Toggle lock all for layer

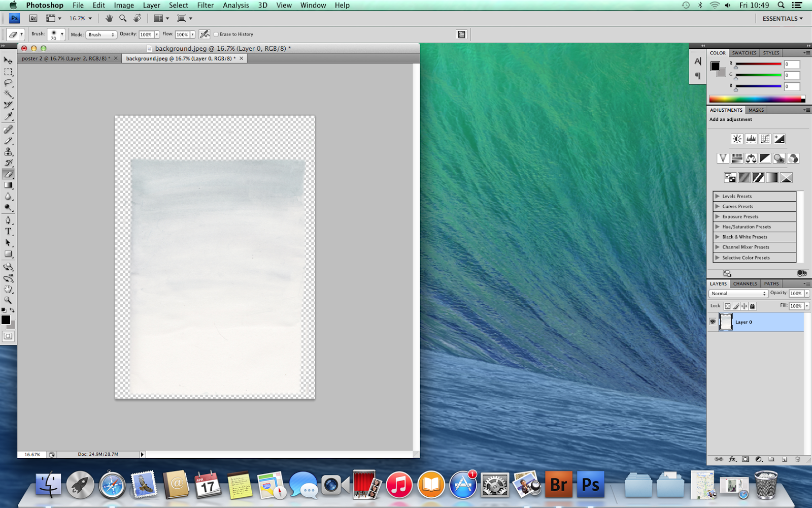coord(753,306)
